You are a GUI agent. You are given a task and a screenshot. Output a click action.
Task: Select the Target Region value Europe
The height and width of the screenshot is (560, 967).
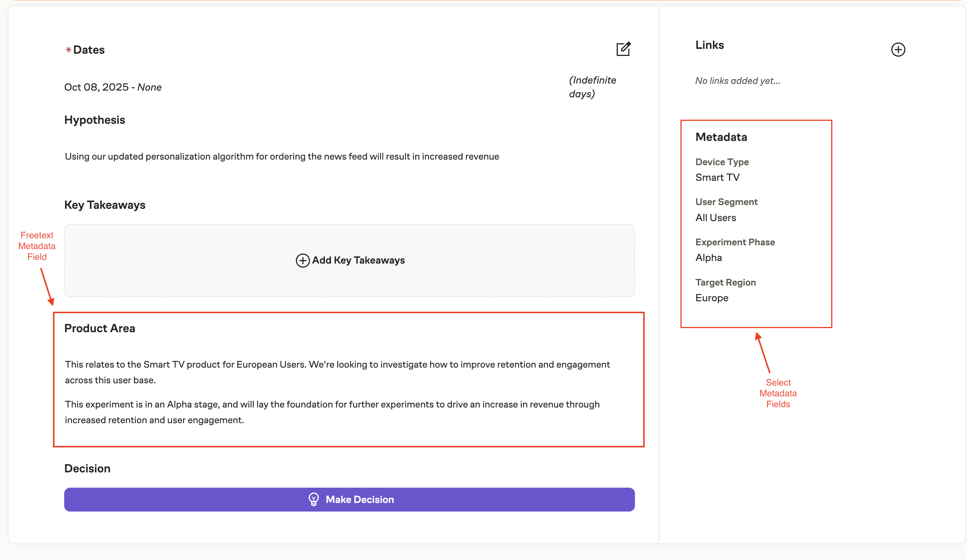[x=711, y=298]
